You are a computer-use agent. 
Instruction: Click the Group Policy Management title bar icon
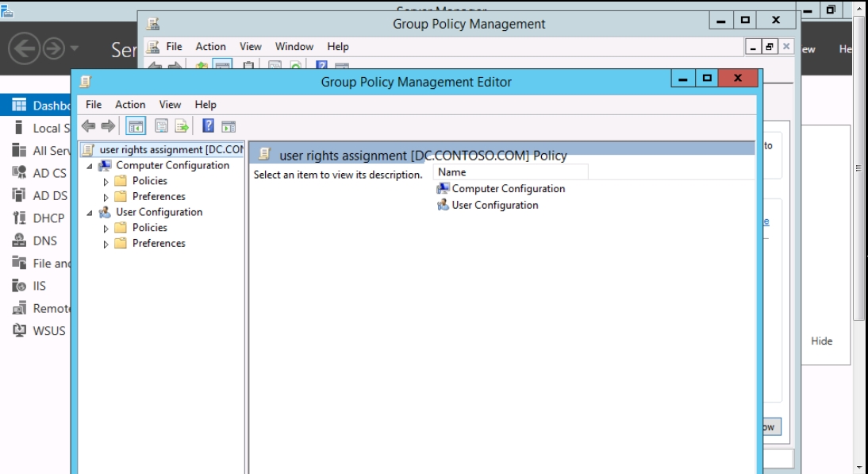(153, 24)
